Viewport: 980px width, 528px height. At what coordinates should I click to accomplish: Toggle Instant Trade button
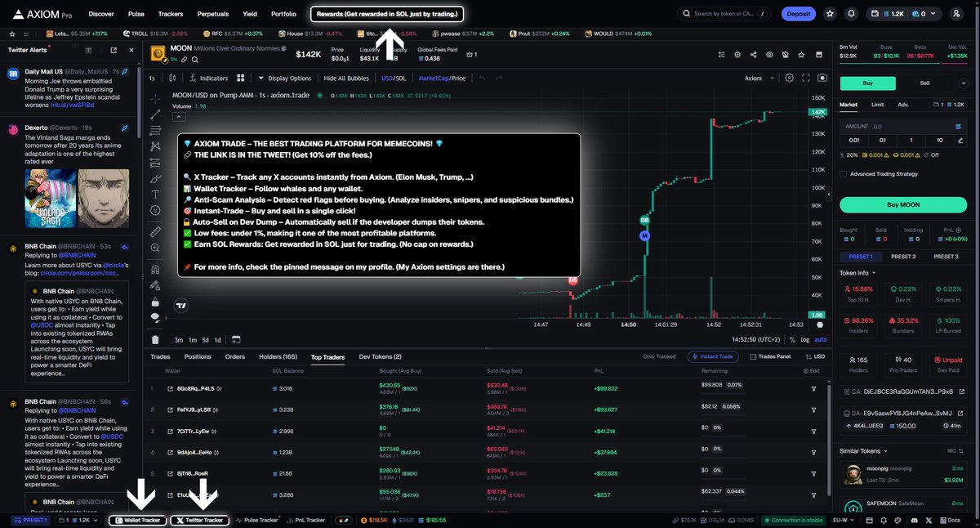point(714,356)
